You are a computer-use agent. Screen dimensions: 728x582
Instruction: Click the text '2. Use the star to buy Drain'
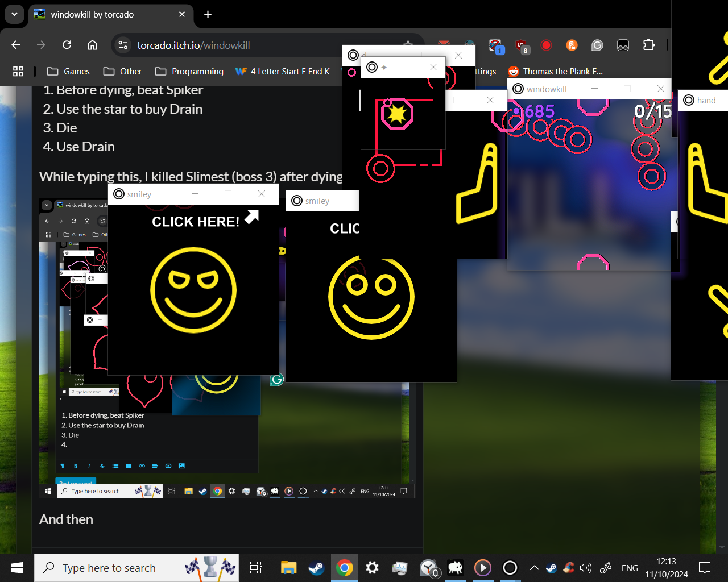(123, 109)
